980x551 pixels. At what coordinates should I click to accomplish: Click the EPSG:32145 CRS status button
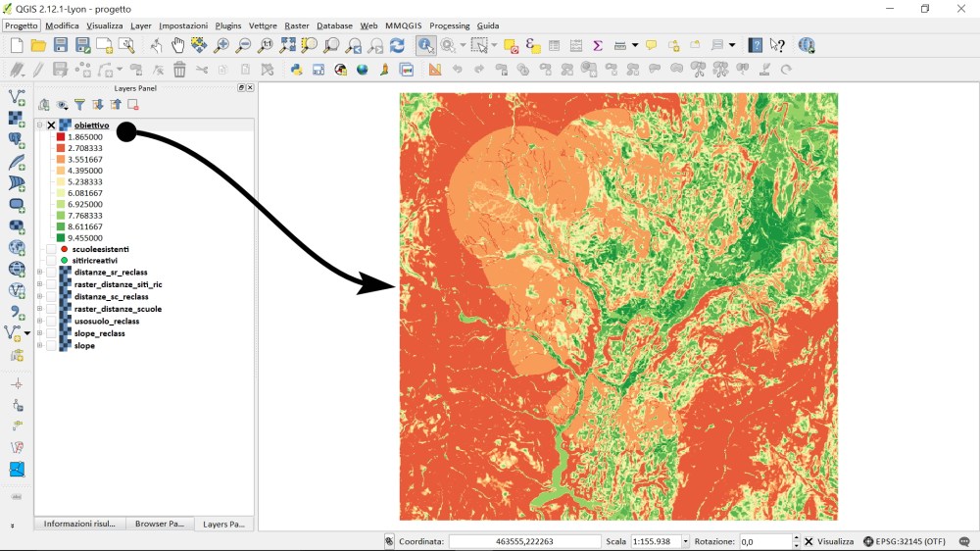click(906, 541)
